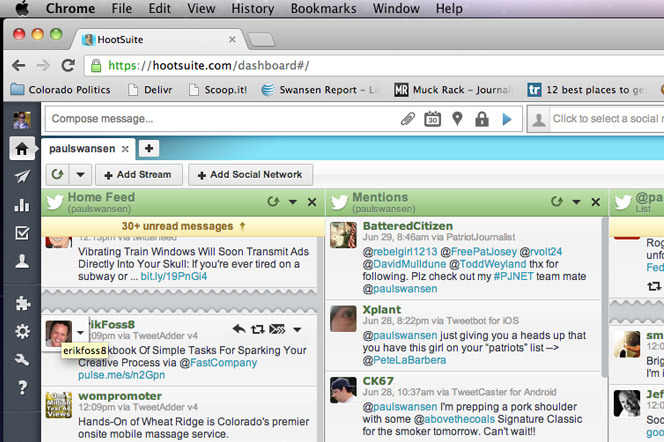Open the Xplant username link
The width and height of the screenshot is (664, 442).
(382, 310)
